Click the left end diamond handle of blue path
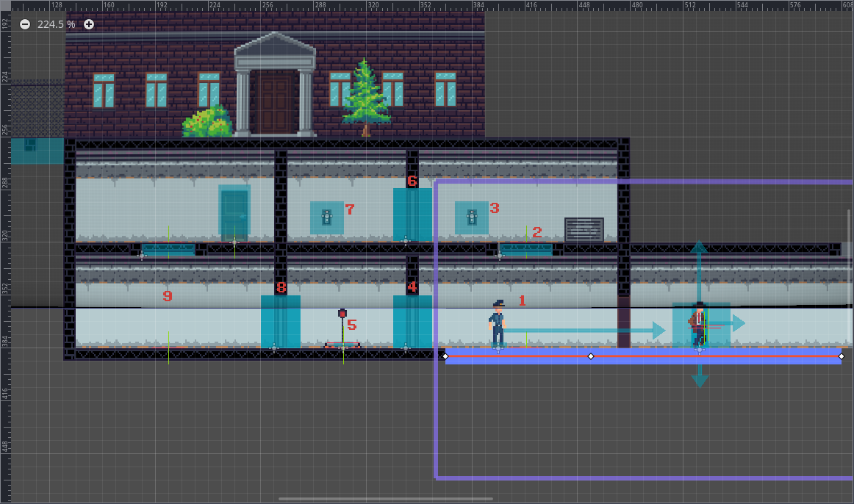The image size is (854, 504). (445, 356)
